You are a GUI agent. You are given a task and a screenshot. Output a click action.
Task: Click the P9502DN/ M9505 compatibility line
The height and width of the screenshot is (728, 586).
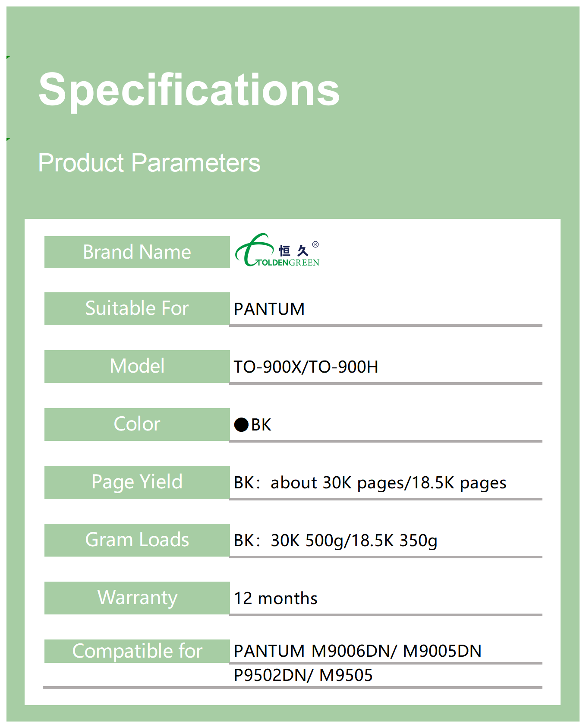[303, 675]
